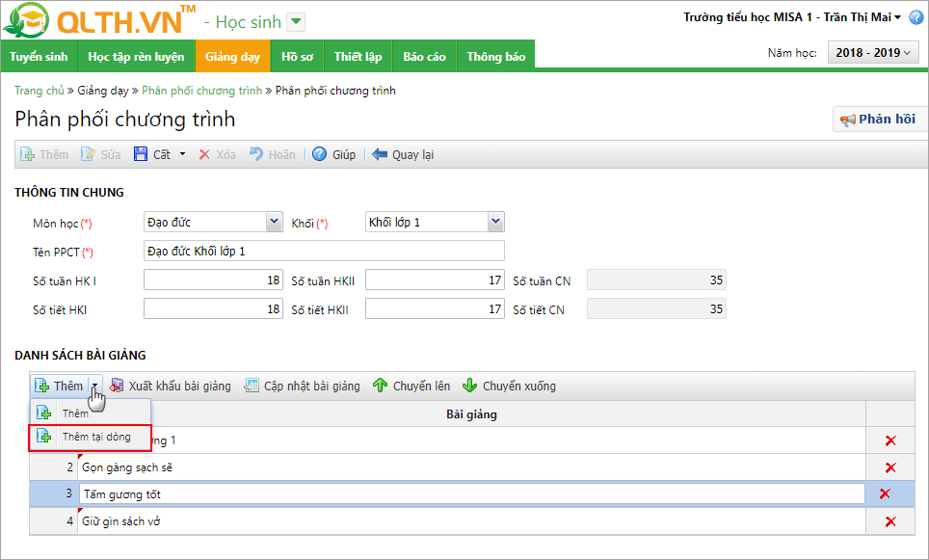
Task: Go to Trang chủ breadcrumb link
Action: click(40, 91)
